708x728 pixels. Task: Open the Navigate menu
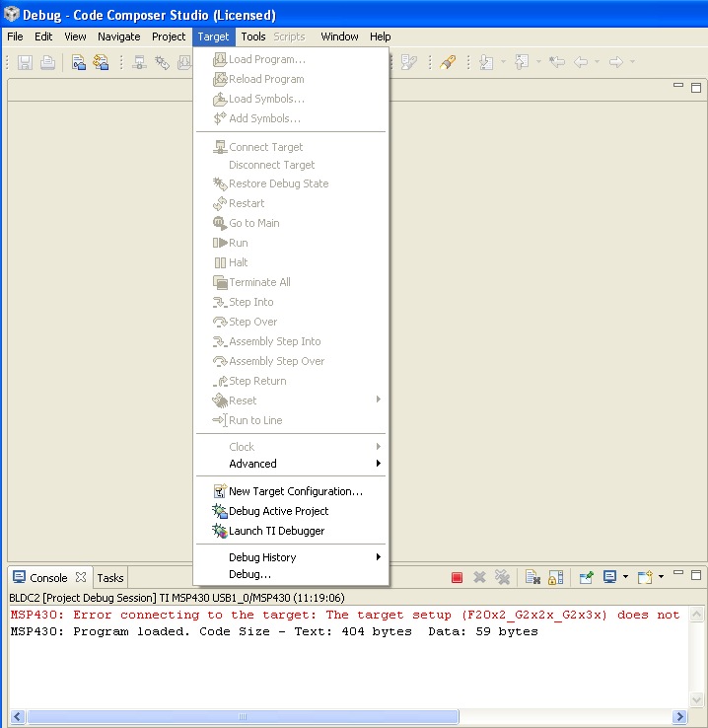pyautogui.click(x=118, y=36)
